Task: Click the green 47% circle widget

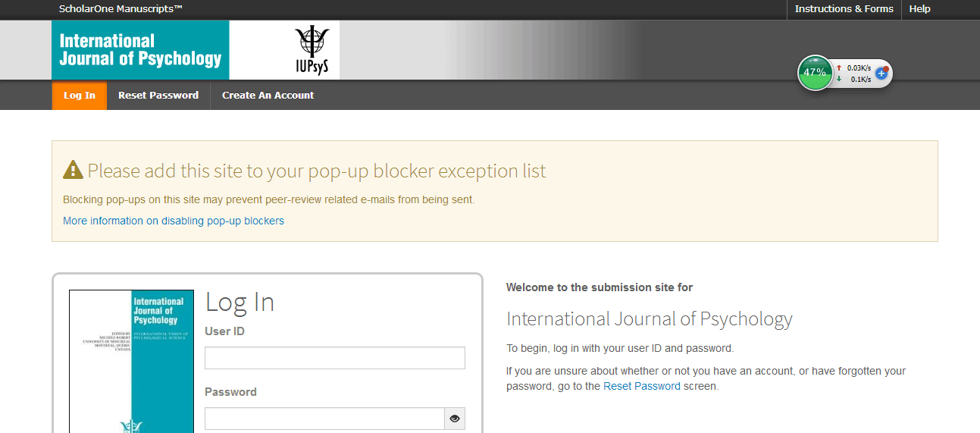Action: [815, 73]
